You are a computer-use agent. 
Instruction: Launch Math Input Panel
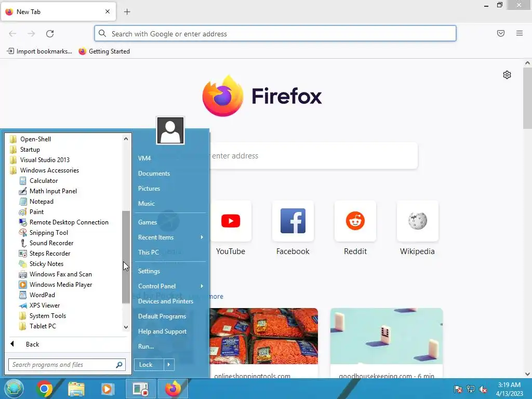(x=48, y=191)
